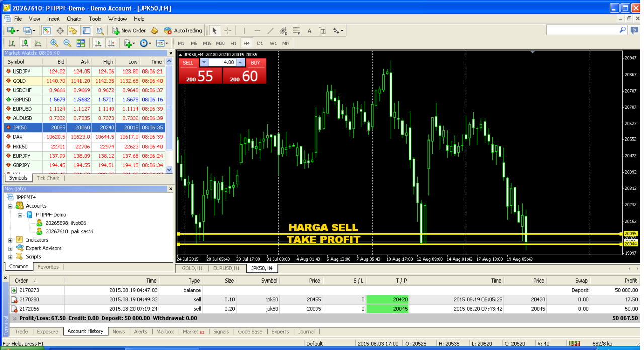The image size is (644, 350).
Task: Expand the Indicators tree node
Action: (10, 240)
